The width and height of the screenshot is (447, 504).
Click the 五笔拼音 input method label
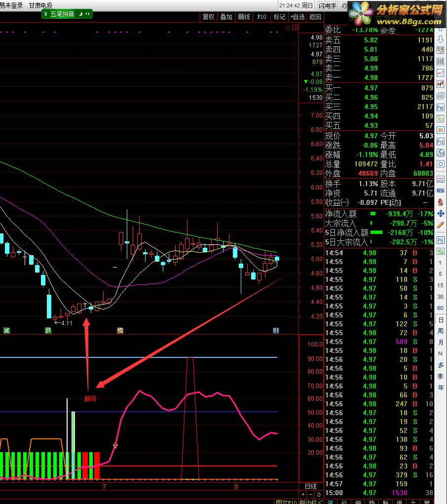tap(62, 14)
